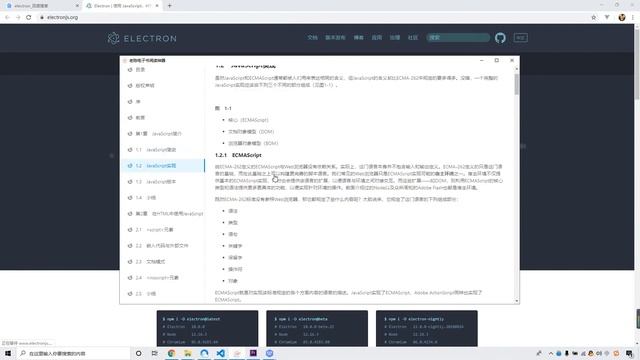Click the Electron logo in the site header
The image size is (640, 360).
[142, 38]
